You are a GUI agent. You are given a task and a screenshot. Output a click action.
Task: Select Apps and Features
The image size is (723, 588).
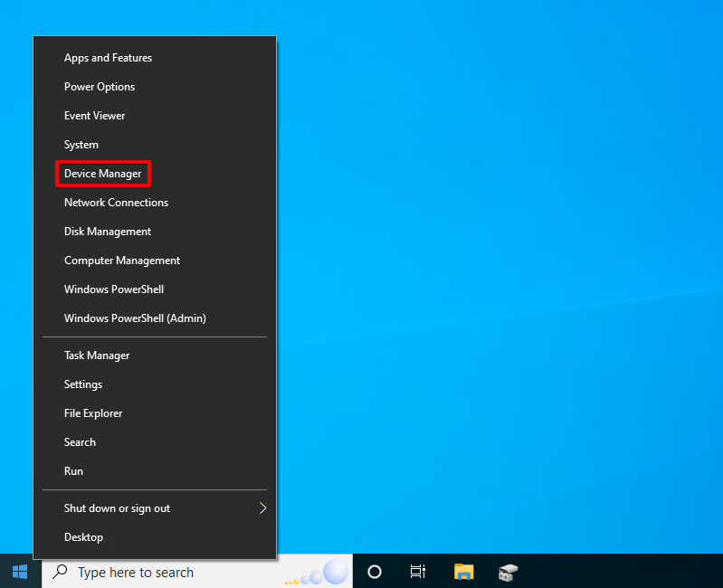tap(108, 58)
